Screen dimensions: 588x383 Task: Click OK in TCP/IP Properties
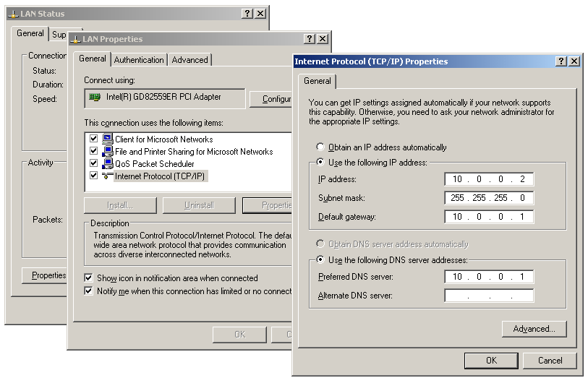[x=491, y=361]
